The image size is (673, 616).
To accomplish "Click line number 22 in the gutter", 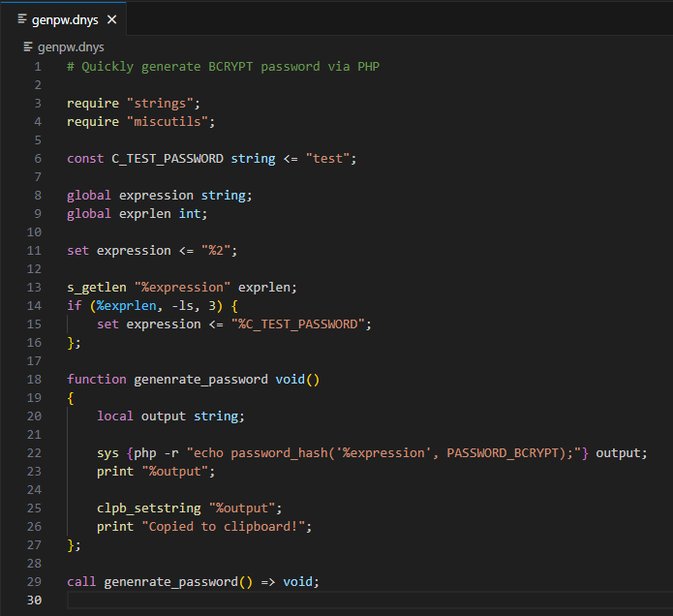I will coord(34,453).
